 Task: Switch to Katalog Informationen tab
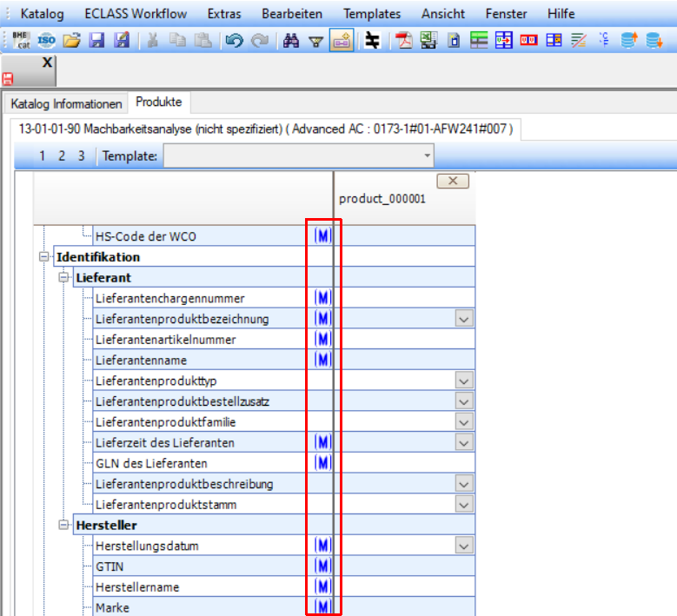[x=66, y=103]
